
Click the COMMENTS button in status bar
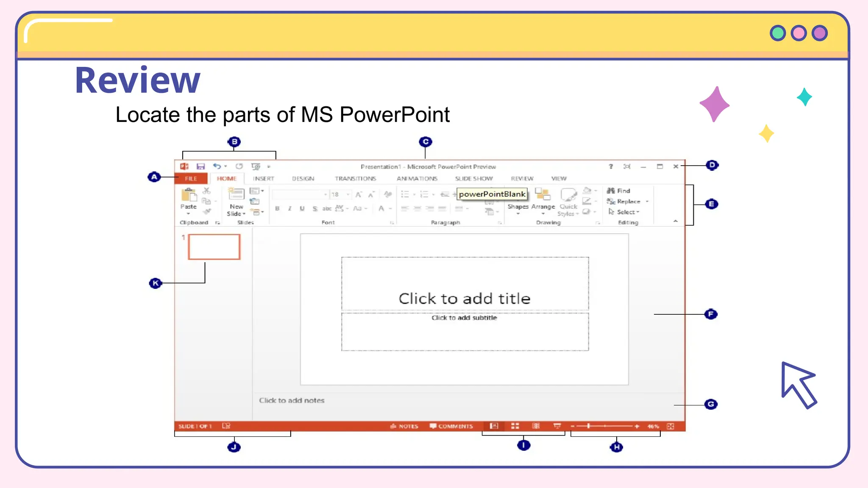[x=451, y=426]
